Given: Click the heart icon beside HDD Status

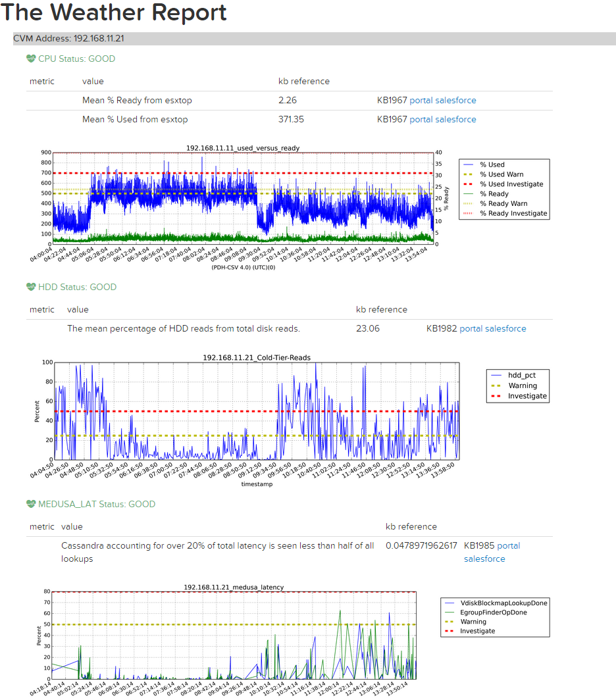Looking at the screenshot, I should click(31, 287).
